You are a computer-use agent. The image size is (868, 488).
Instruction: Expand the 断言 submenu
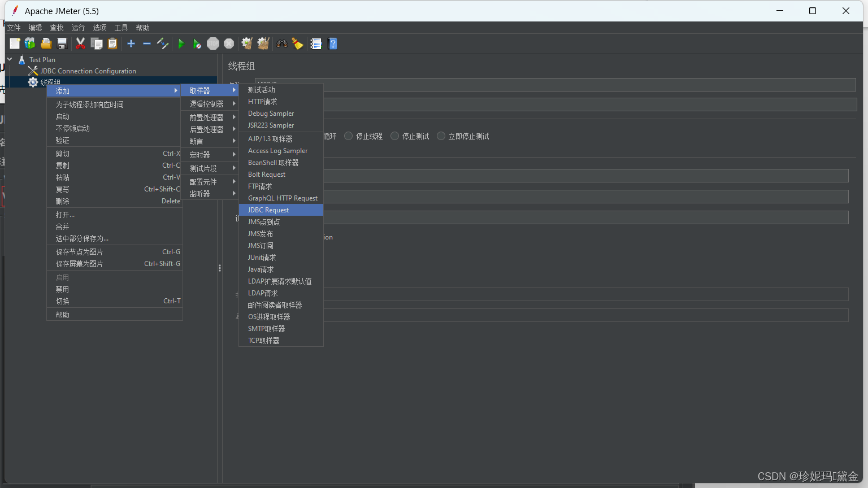coord(210,141)
